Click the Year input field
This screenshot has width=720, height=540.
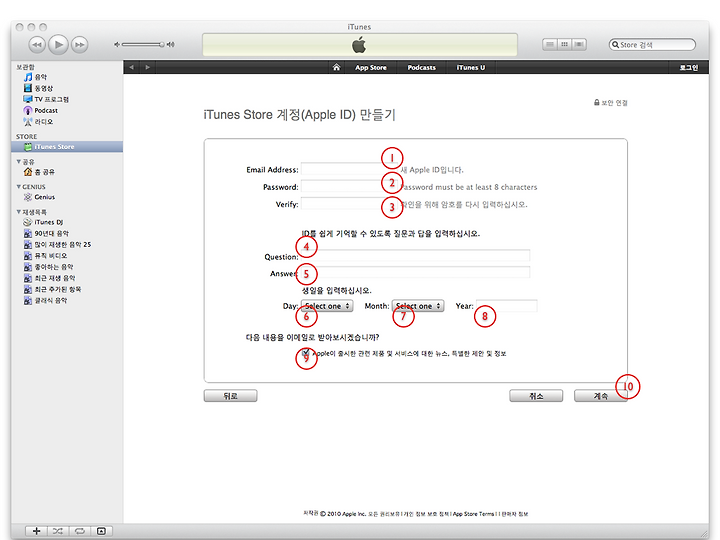click(x=506, y=306)
